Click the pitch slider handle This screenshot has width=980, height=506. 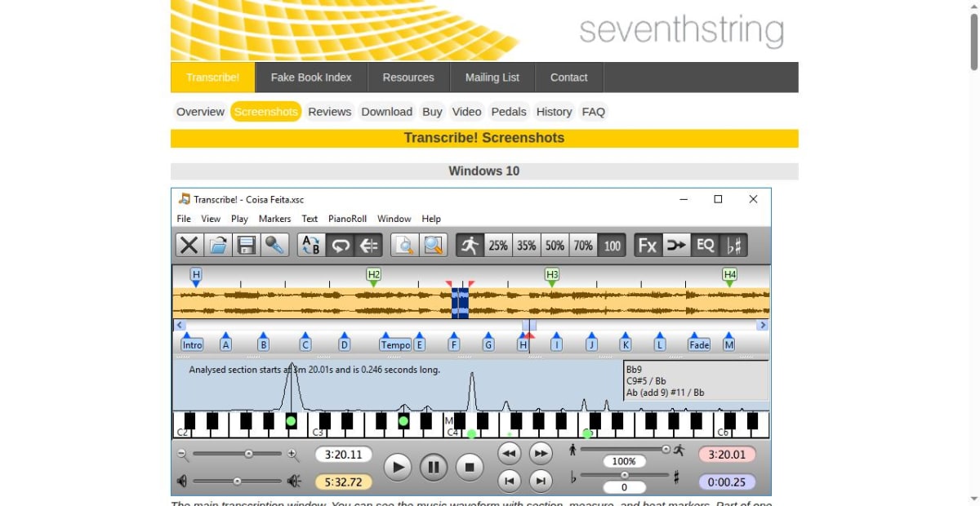(x=625, y=475)
